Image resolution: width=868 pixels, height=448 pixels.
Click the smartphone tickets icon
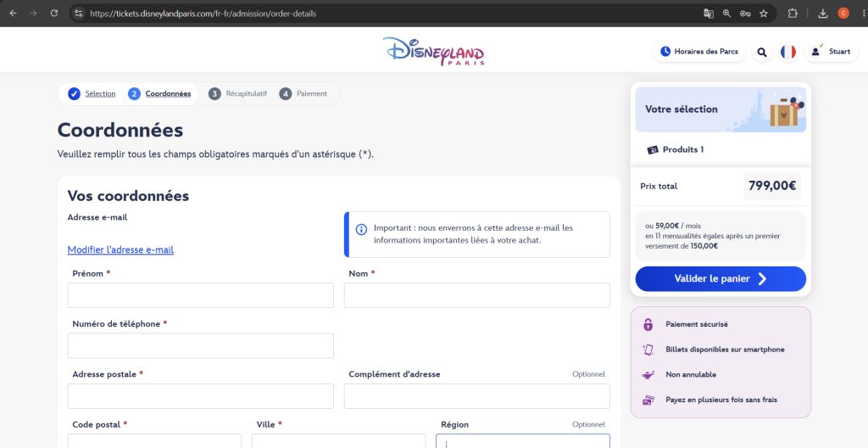pyautogui.click(x=648, y=350)
